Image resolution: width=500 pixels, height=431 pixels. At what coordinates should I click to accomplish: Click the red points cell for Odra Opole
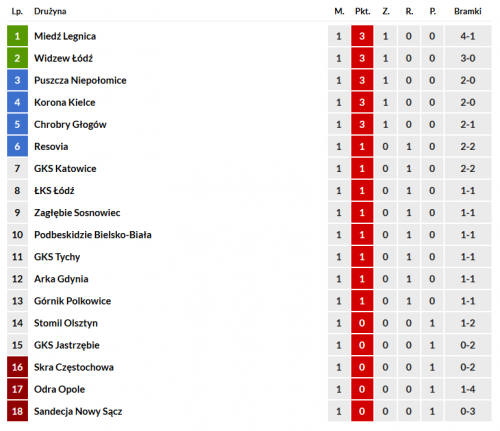362,389
